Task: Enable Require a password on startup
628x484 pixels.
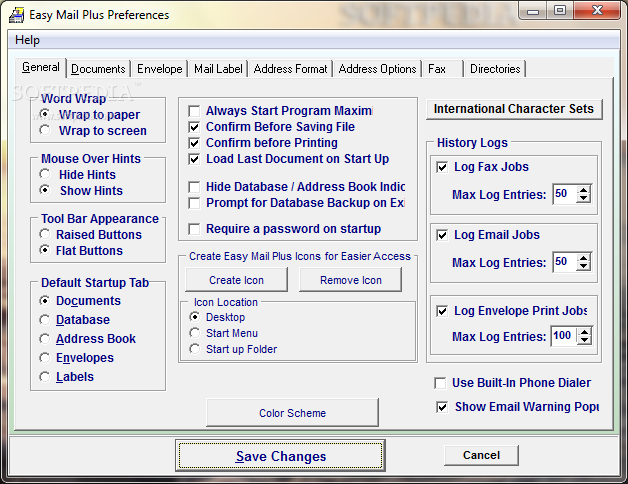Action: pyautogui.click(x=194, y=229)
